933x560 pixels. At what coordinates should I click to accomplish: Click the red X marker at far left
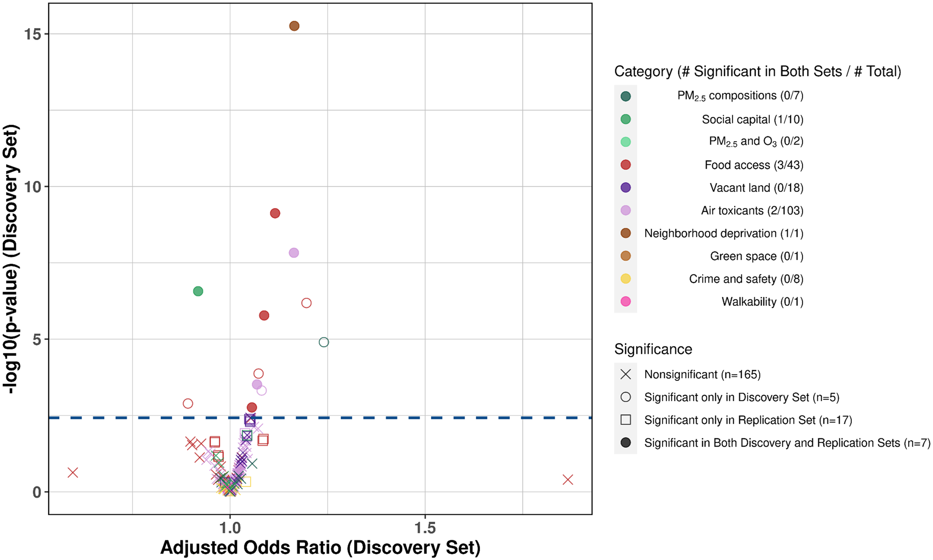[x=73, y=473]
